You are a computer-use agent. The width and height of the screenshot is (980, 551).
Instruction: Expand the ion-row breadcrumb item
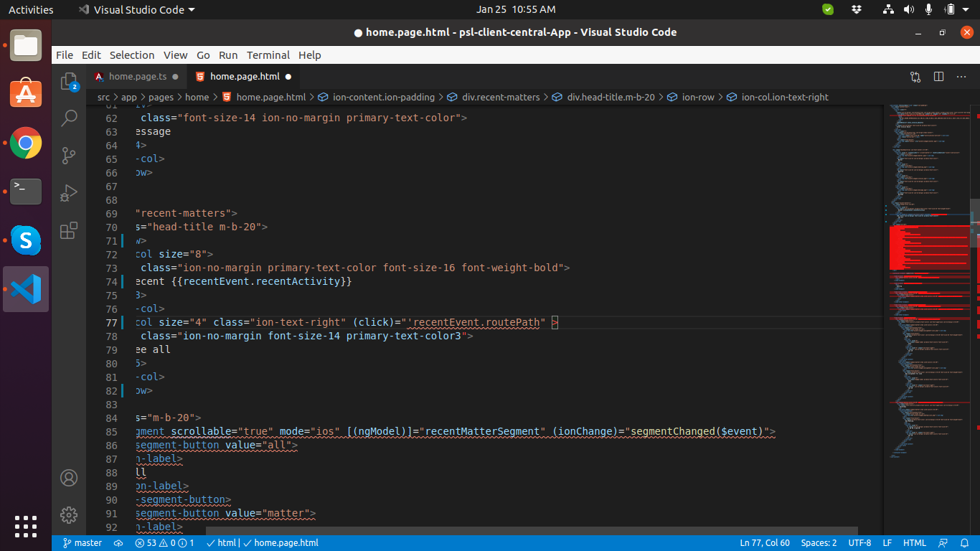pyautogui.click(x=697, y=98)
